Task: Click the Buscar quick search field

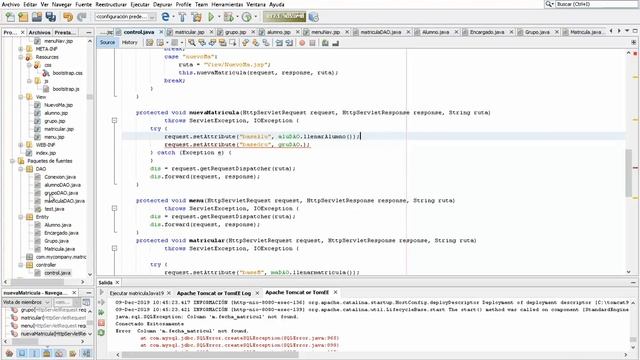Action: coord(596,4)
